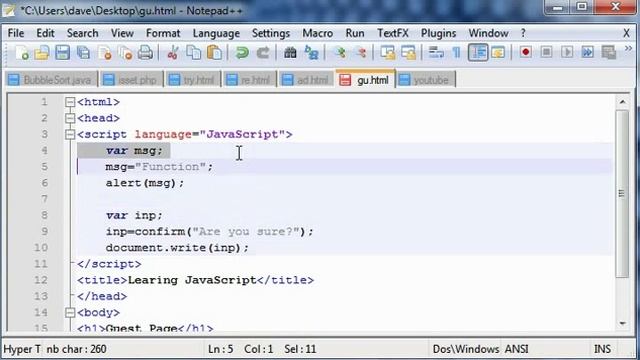Click the Close All documents icon
This screenshot has height=360, width=640.
click(125, 53)
